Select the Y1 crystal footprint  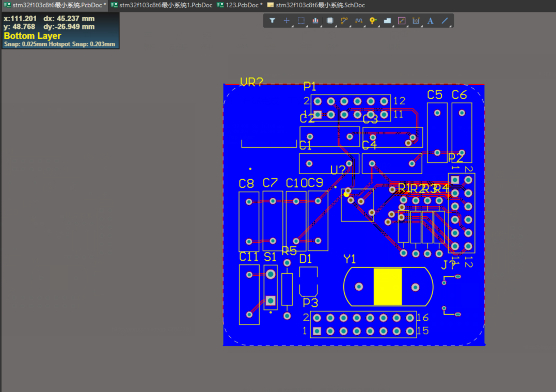(x=388, y=287)
